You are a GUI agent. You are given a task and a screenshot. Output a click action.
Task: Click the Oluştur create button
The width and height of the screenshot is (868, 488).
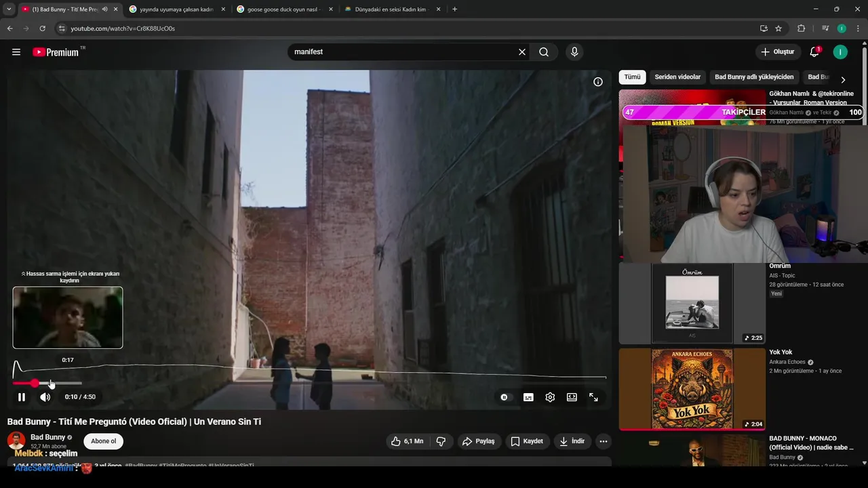point(777,52)
